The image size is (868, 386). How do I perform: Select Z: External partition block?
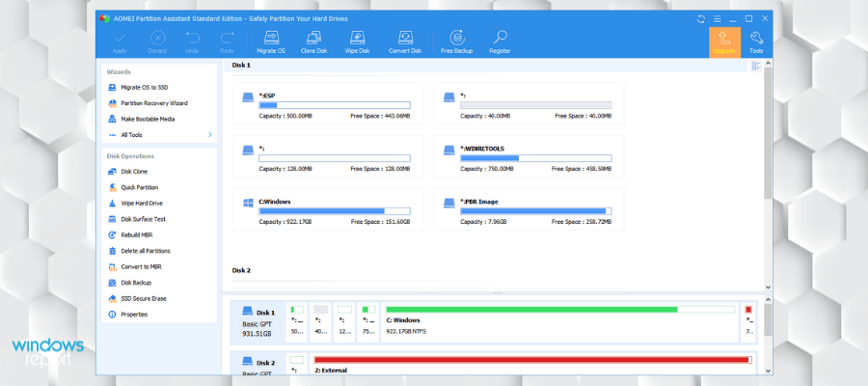tap(532, 365)
